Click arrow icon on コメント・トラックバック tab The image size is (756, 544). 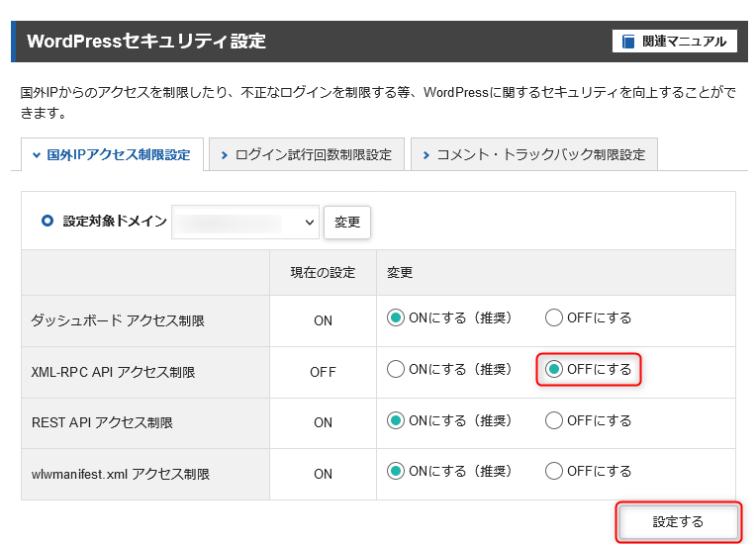click(425, 155)
